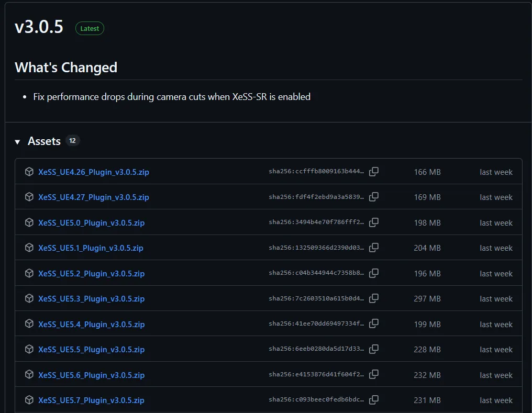Download XeSS_UE5.7_Plugin_v3.0.5.zip

coord(91,400)
